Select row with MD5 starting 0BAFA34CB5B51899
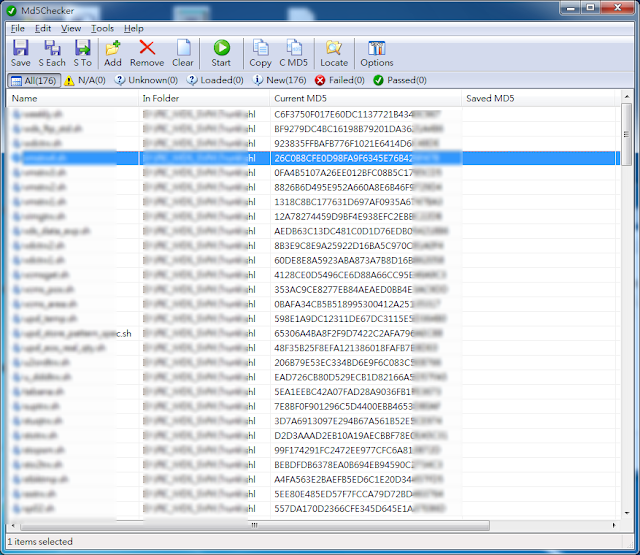The height and width of the screenshot is (555, 640). click(x=313, y=304)
